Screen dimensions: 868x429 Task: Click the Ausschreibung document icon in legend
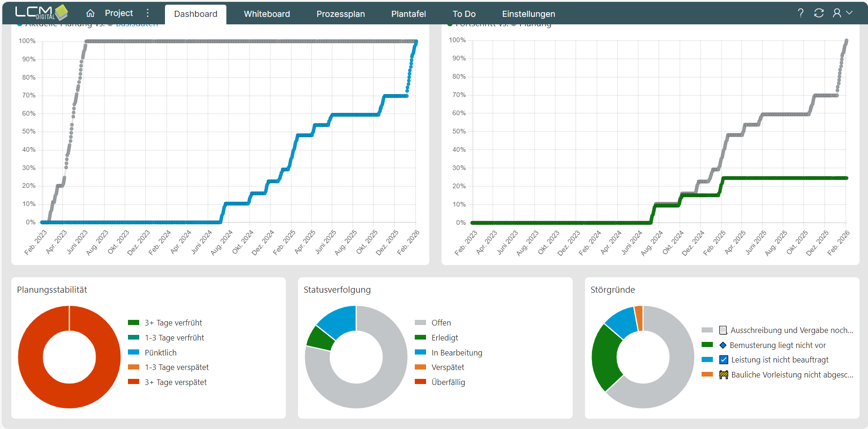click(x=723, y=330)
